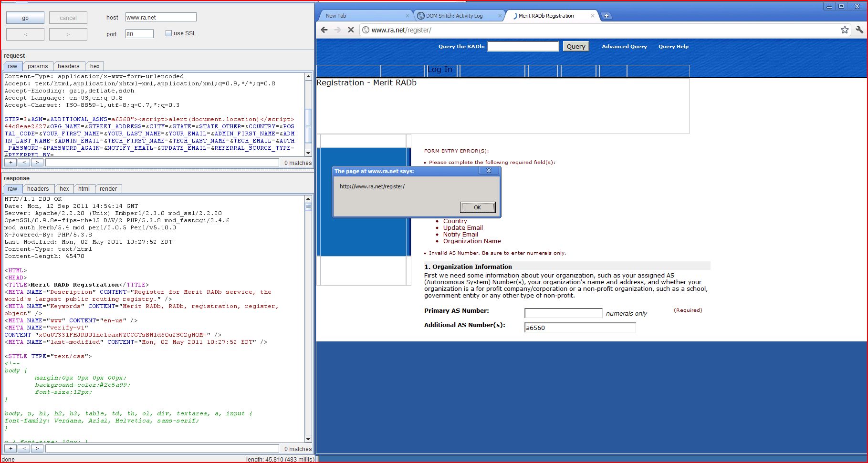This screenshot has height=463, width=868.
Task: Click previous match < in request search bar
Action: [x=24, y=163]
